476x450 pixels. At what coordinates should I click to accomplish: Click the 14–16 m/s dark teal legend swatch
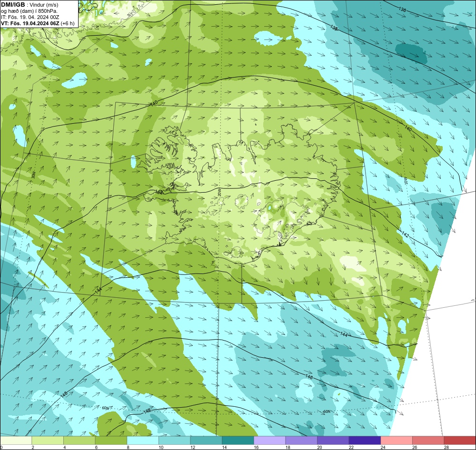[x=238, y=440]
